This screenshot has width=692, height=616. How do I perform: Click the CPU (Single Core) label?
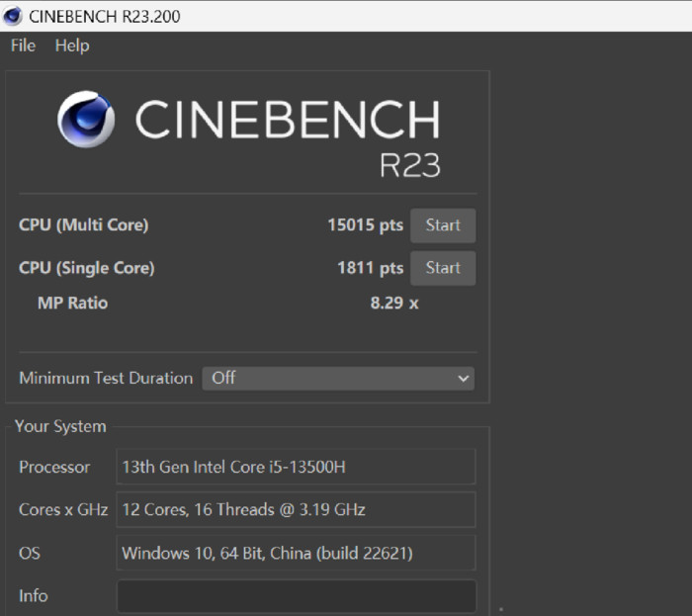(87, 268)
